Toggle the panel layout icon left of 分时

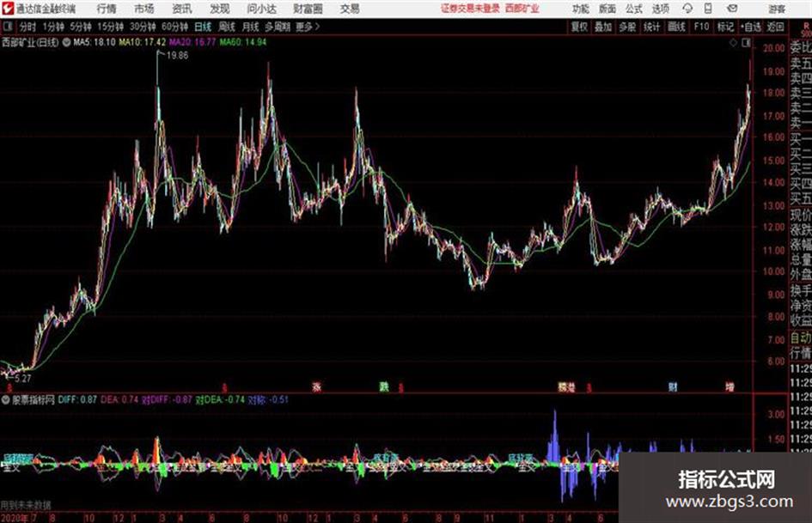pyautogui.click(x=8, y=27)
